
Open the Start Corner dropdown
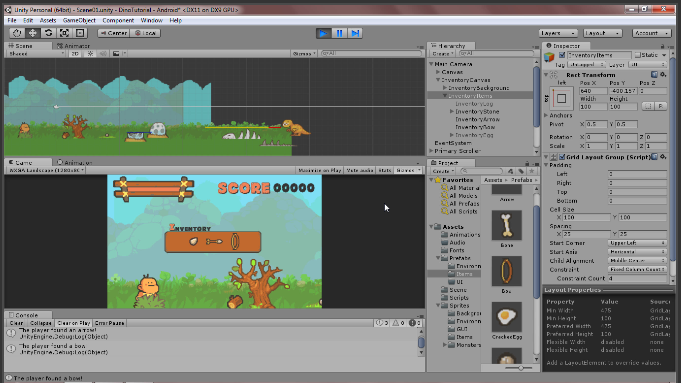coord(637,243)
